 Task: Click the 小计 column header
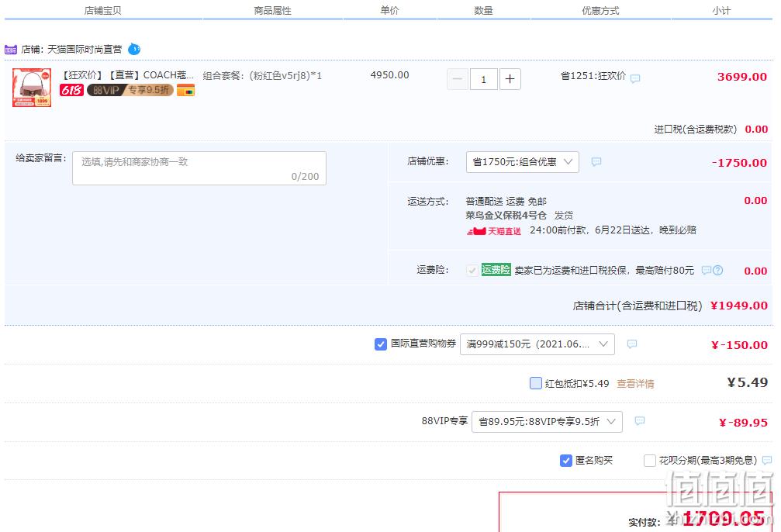pos(721,10)
